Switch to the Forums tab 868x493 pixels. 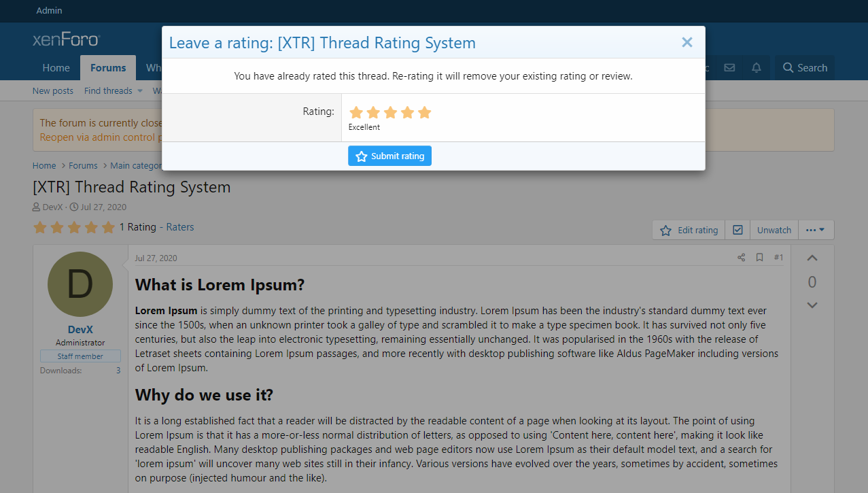tap(108, 68)
